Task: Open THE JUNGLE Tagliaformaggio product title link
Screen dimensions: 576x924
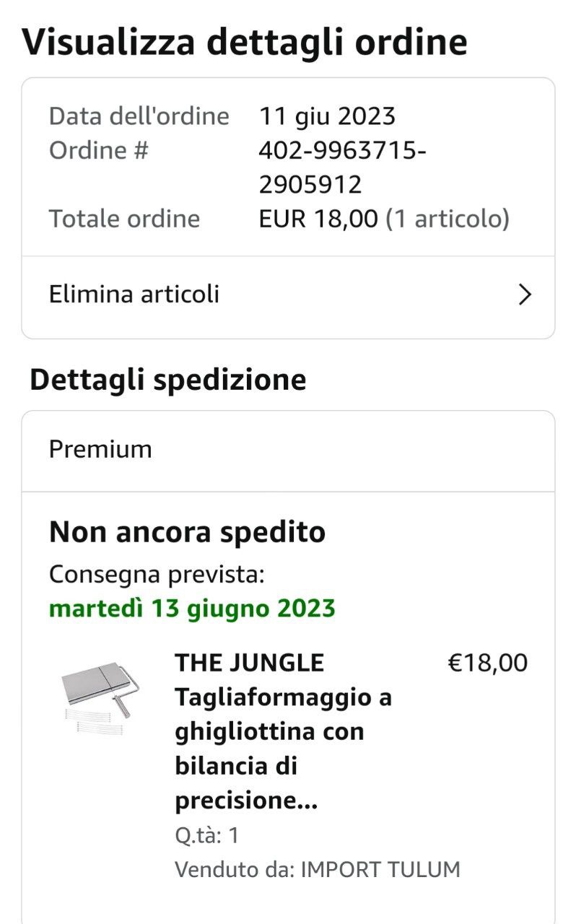Action: coord(283,731)
